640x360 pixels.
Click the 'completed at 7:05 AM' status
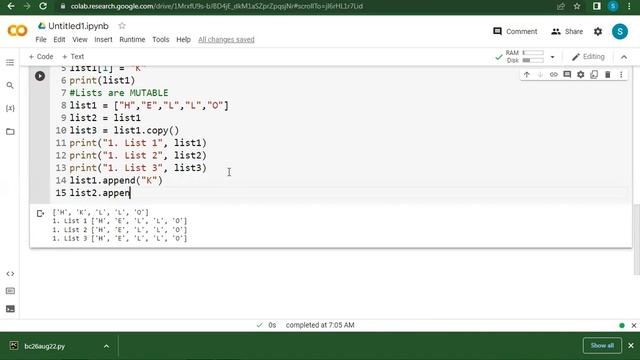click(x=320, y=325)
